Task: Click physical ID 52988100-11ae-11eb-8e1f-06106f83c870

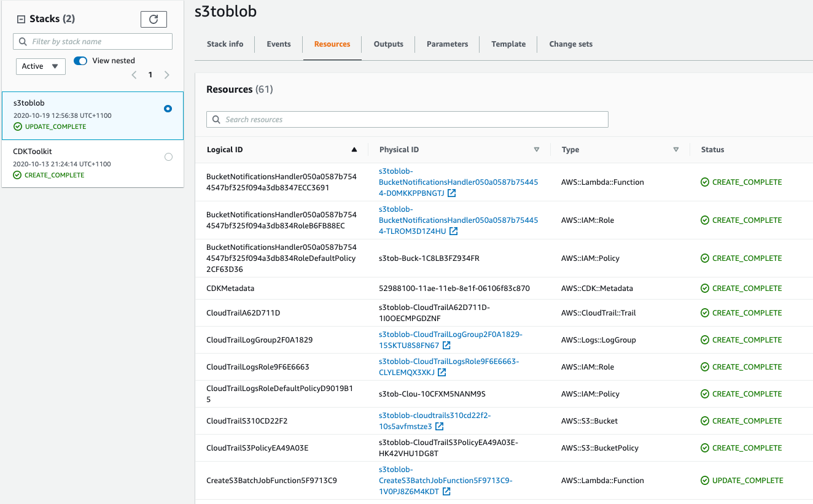Action: point(454,289)
